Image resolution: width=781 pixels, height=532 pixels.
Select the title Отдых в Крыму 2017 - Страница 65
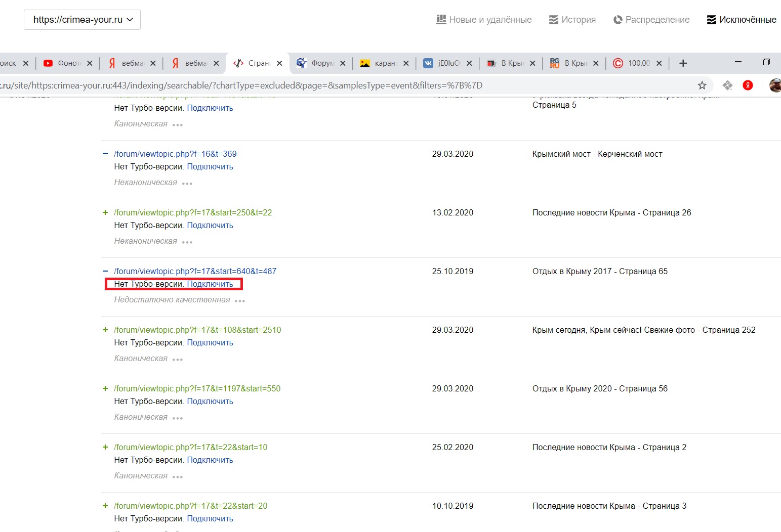[600, 271]
